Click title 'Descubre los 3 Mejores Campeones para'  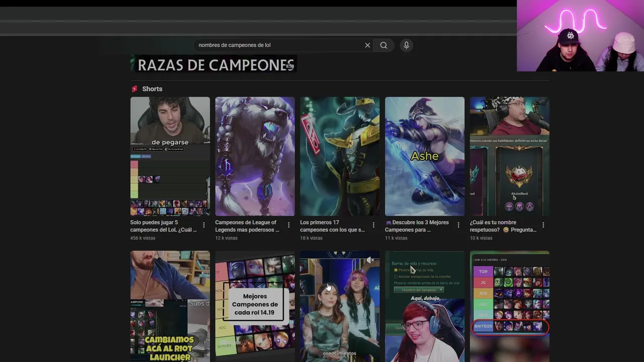coord(417,226)
